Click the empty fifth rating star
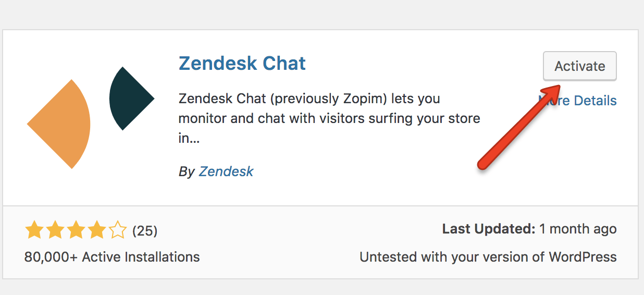Viewport: 644px width, 295px height. click(x=117, y=230)
